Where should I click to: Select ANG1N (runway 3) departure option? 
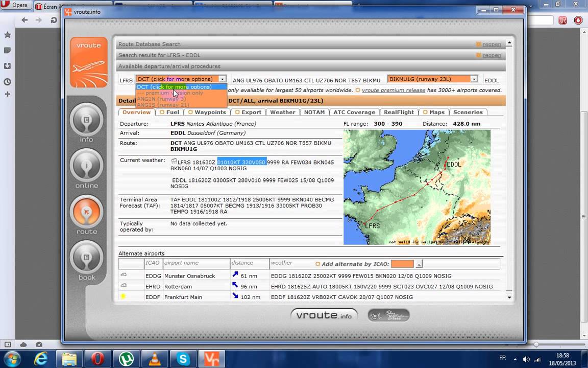tap(182, 99)
